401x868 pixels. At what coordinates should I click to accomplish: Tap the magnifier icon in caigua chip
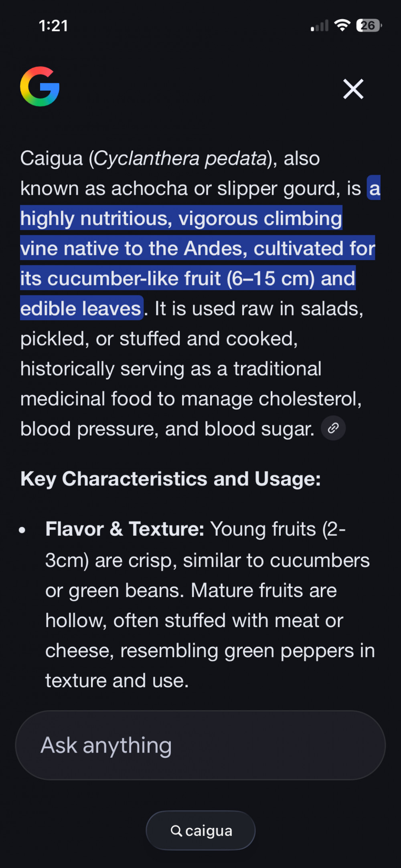click(x=176, y=831)
